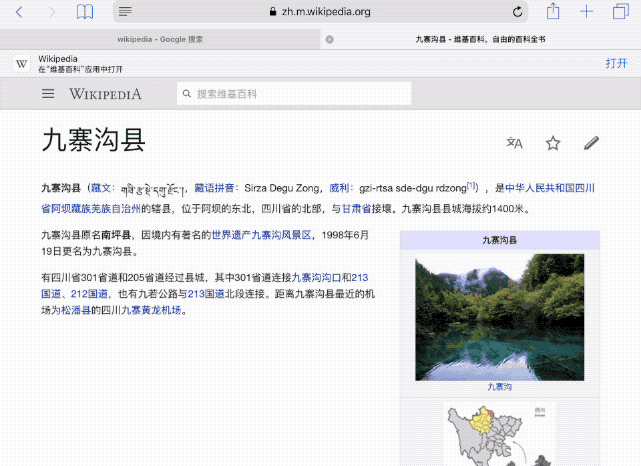
Task: Open the 松潘县 link
Action: pyautogui.click(x=76, y=310)
